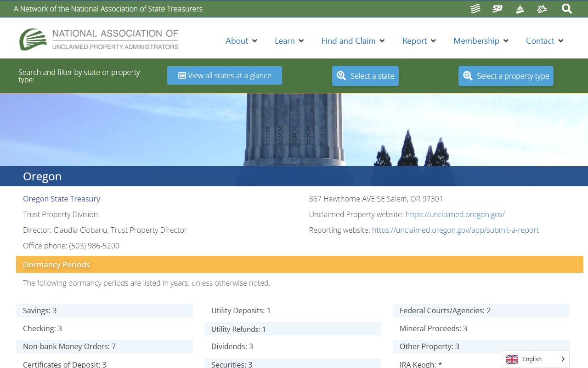Open submit-a-report reporting website link
The image size is (588, 368).
pos(455,230)
